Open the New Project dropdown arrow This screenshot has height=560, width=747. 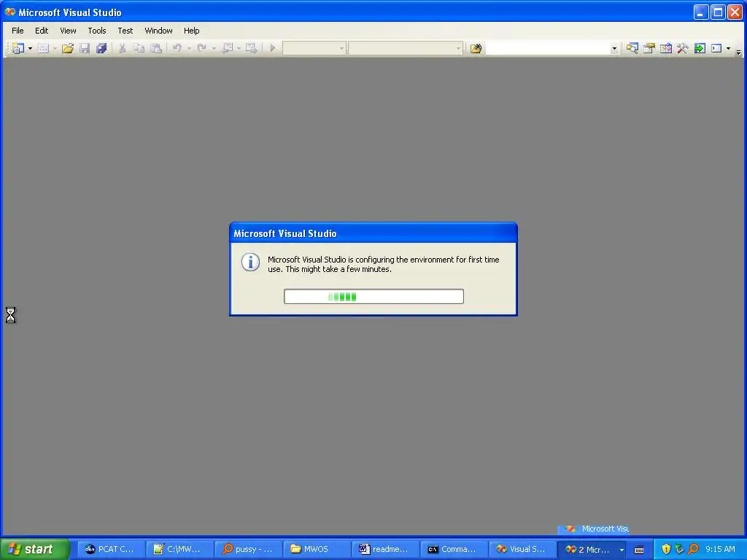click(x=30, y=48)
